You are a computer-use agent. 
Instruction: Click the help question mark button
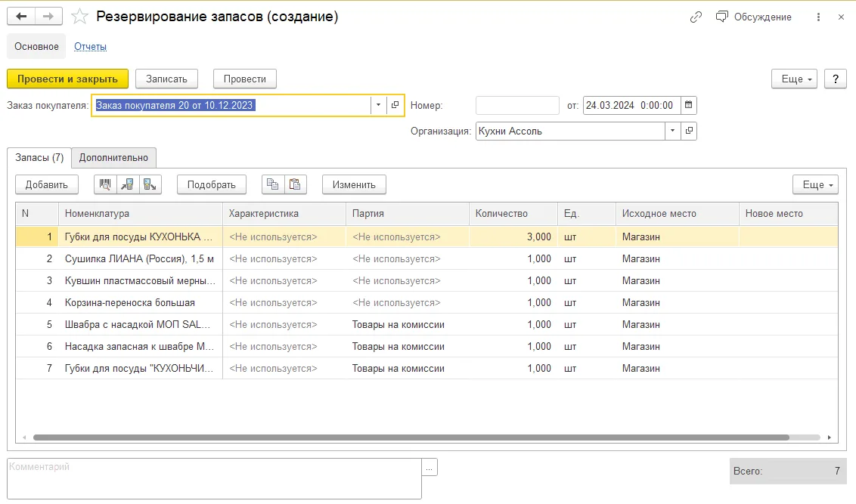pos(836,79)
